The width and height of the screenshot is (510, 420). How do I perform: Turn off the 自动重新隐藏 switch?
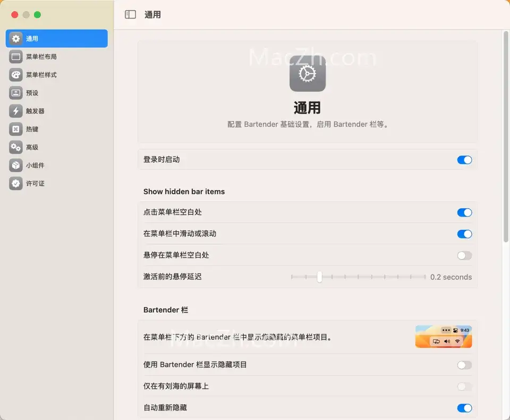coord(464,408)
